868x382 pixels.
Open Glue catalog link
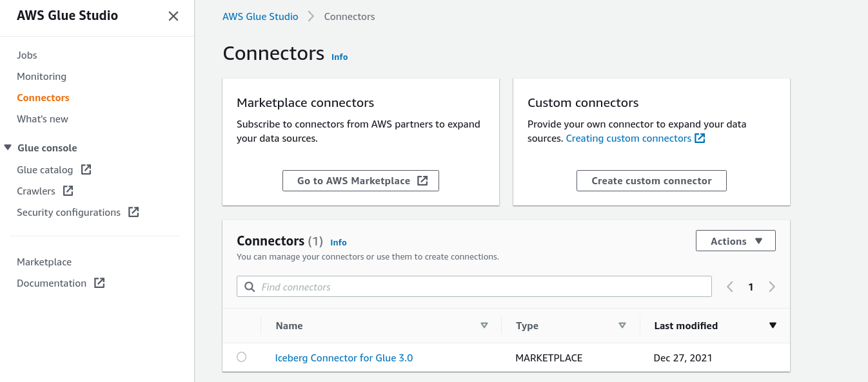coord(45,170)
